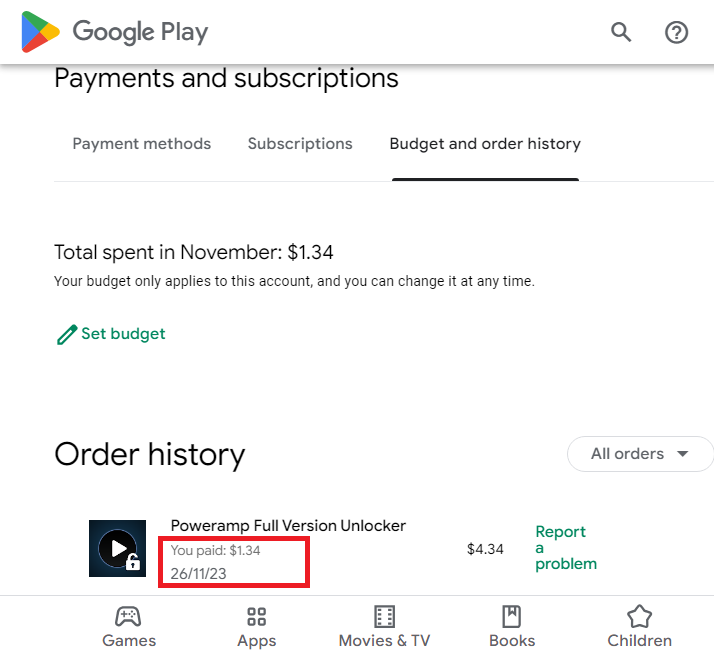Tap the Children star icon
Viewport: 714px width, 658px height.
point(639,616)
